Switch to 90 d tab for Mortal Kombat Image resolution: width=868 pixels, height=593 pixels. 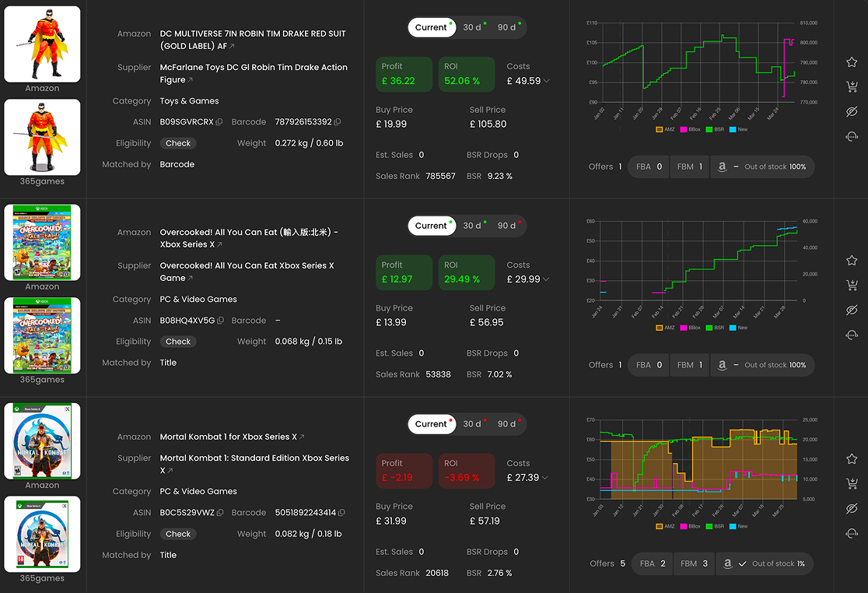click(508, 423)
